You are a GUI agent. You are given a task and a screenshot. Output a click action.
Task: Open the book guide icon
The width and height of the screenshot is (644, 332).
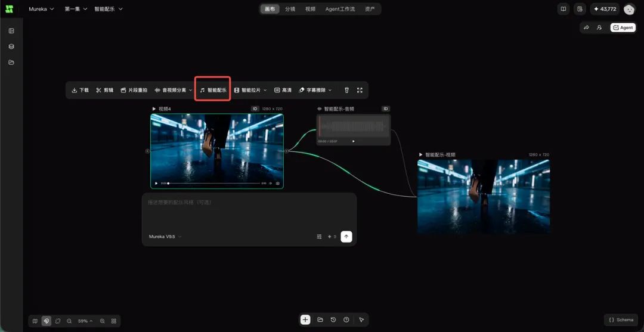[x=563, y=9]
